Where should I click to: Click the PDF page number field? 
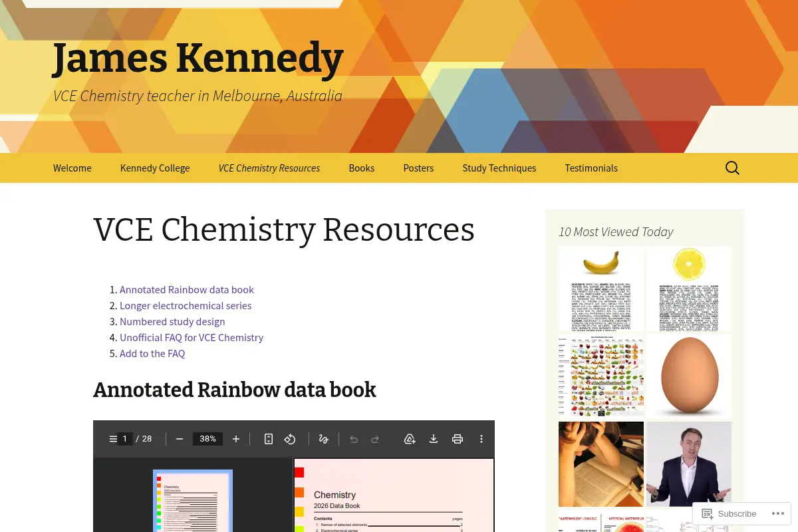pyautogui.click(x=125, y=439)
